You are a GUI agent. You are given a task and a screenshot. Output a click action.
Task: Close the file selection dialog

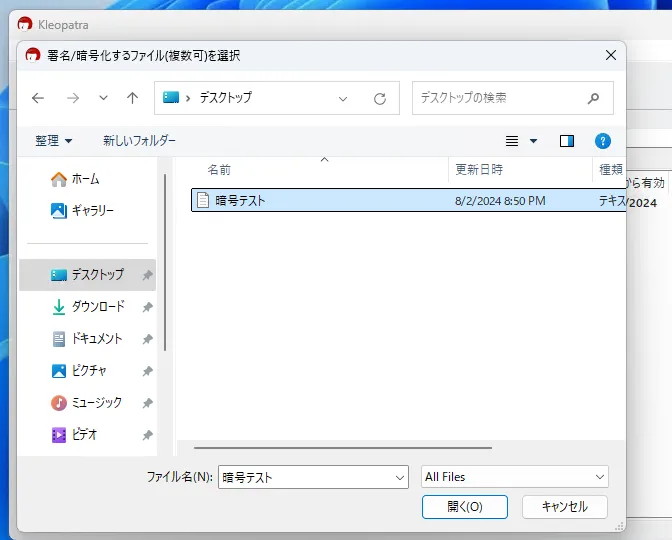pyautogui.click(x=611, y=55)
